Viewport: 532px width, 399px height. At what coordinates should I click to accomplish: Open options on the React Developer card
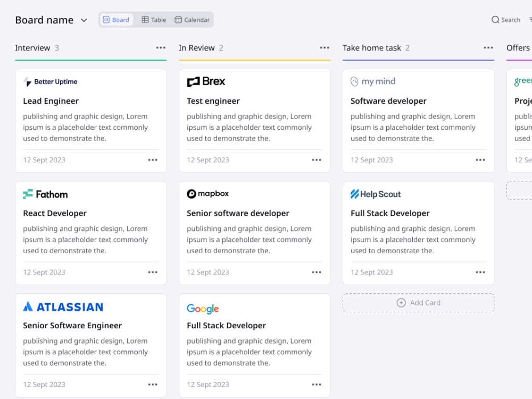pos(153,272)
